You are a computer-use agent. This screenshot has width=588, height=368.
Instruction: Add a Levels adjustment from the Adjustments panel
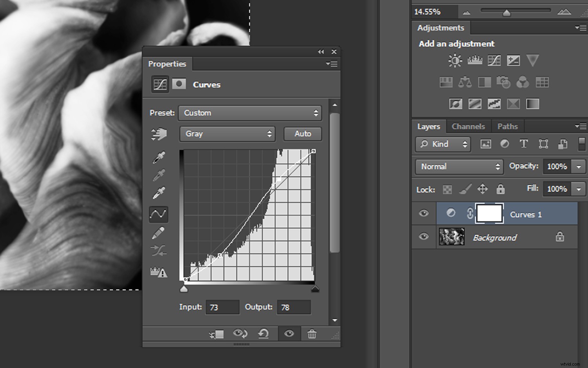tap(475, 60)
